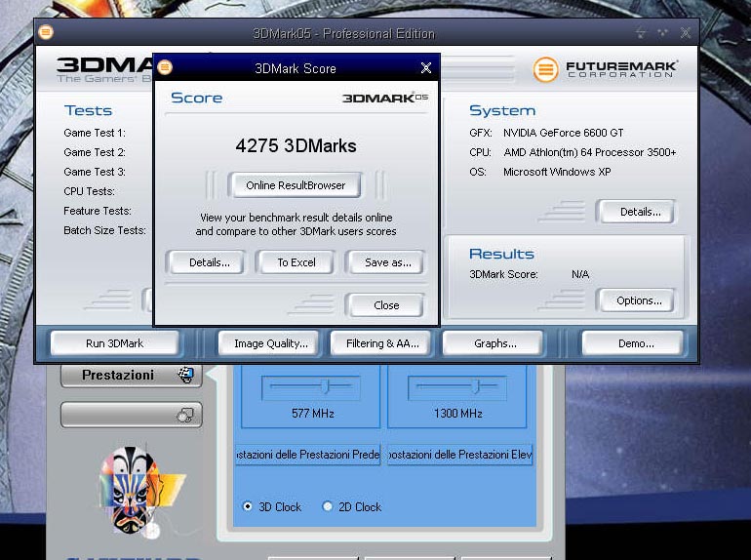The image size is (751, 560).
Task: Export the score To Excel
Action: coord(296,262)
